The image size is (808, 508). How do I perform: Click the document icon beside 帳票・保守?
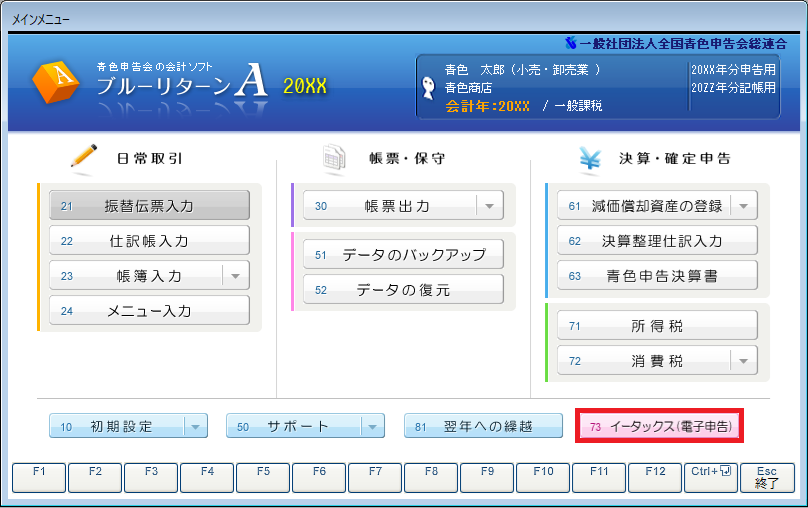point(334,157)
